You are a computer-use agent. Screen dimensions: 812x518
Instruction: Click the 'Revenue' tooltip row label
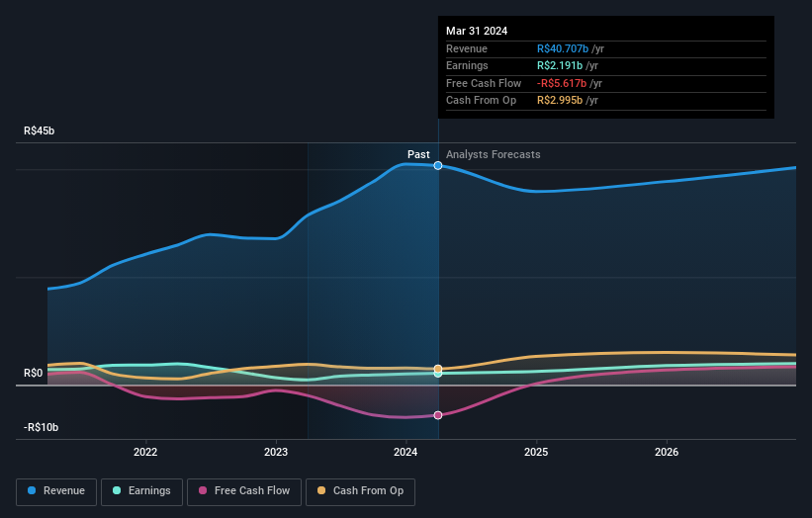coord(467,48)
